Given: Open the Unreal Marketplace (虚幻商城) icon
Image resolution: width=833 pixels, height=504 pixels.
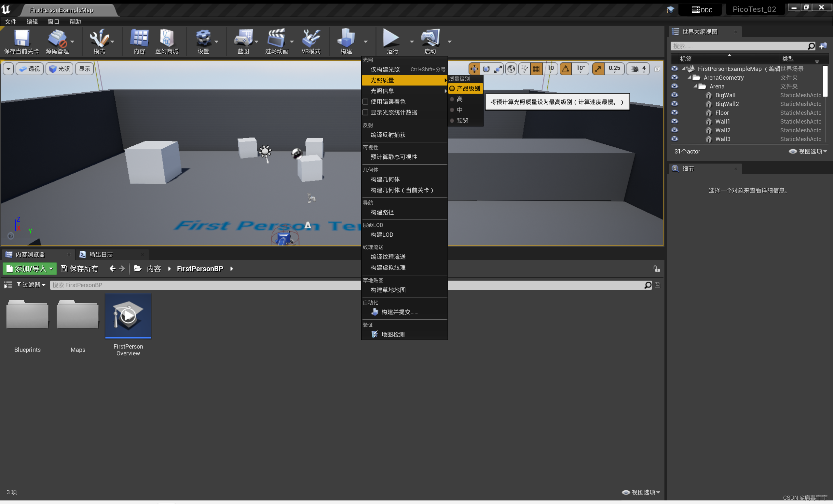Looking at the screenshot, I should coord(166,38).
